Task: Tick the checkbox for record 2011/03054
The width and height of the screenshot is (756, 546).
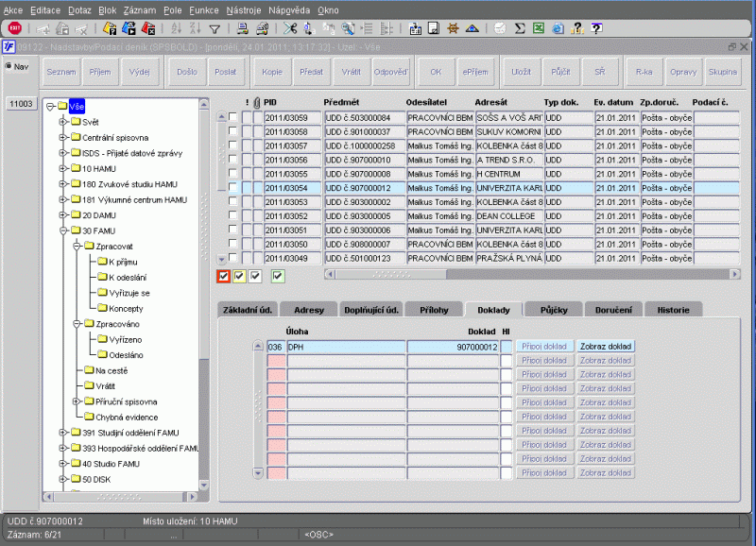Action: [233, 188]
